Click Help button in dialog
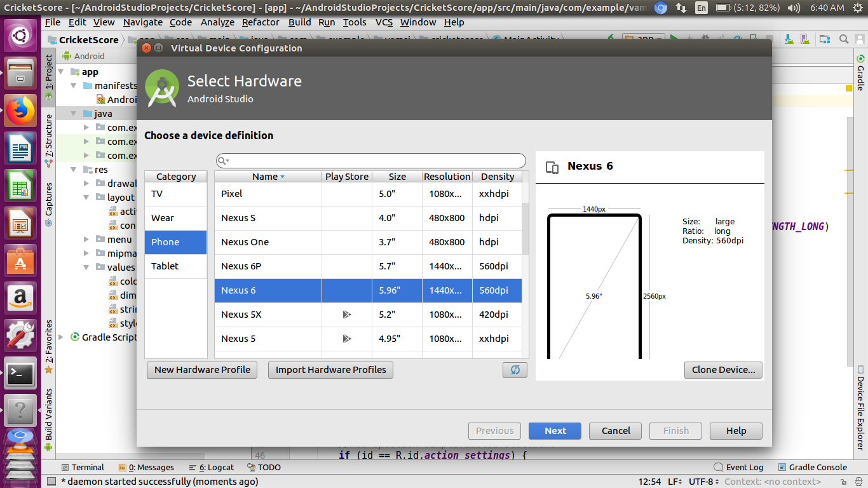The image size is (868, 488). coord(736,431)
